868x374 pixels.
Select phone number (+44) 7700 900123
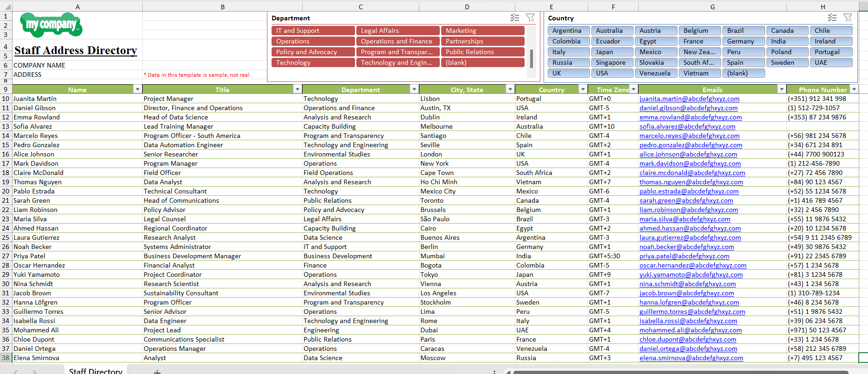click(x=823, y=154)
